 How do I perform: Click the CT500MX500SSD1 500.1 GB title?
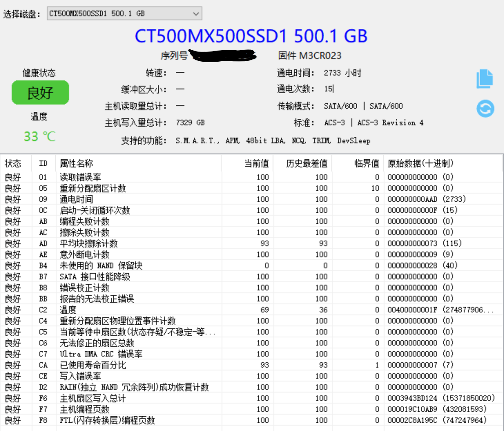[x=251, y=36]
